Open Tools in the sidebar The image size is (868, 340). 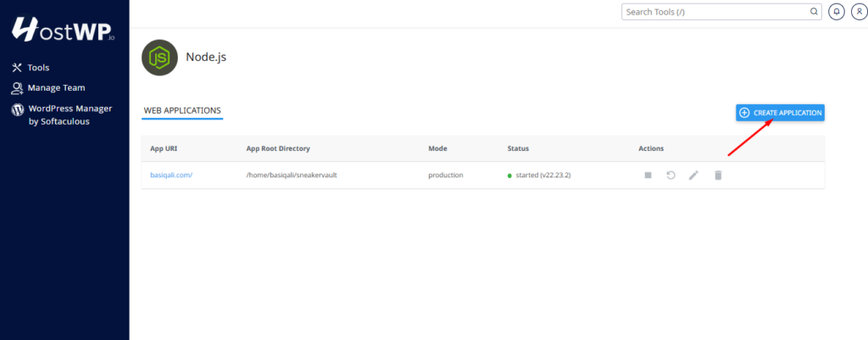31,68
